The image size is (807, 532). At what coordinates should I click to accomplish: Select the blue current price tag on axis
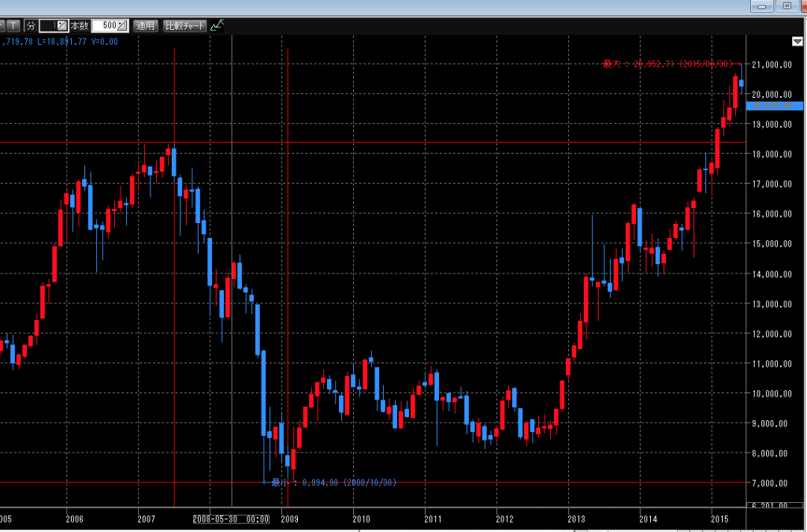click(774, 105)
